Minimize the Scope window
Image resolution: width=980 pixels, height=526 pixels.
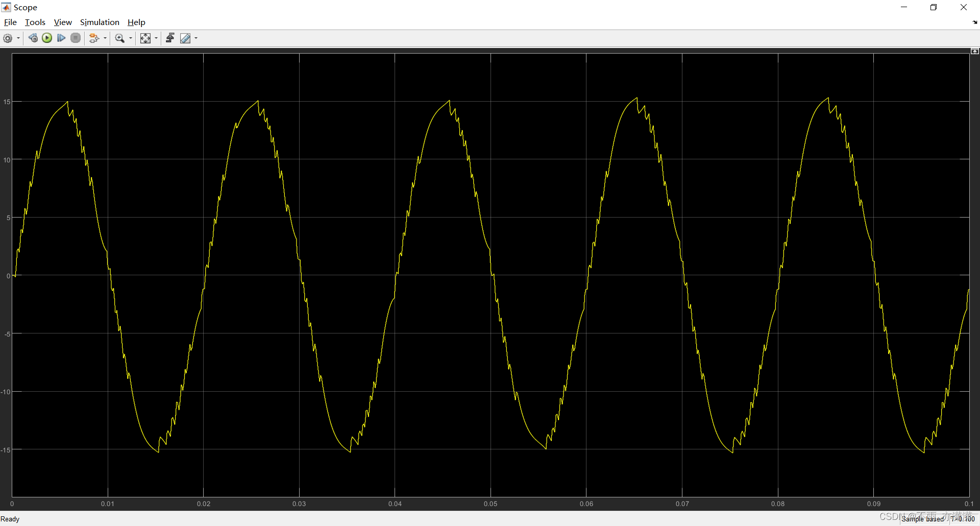[x=904, y=7]
